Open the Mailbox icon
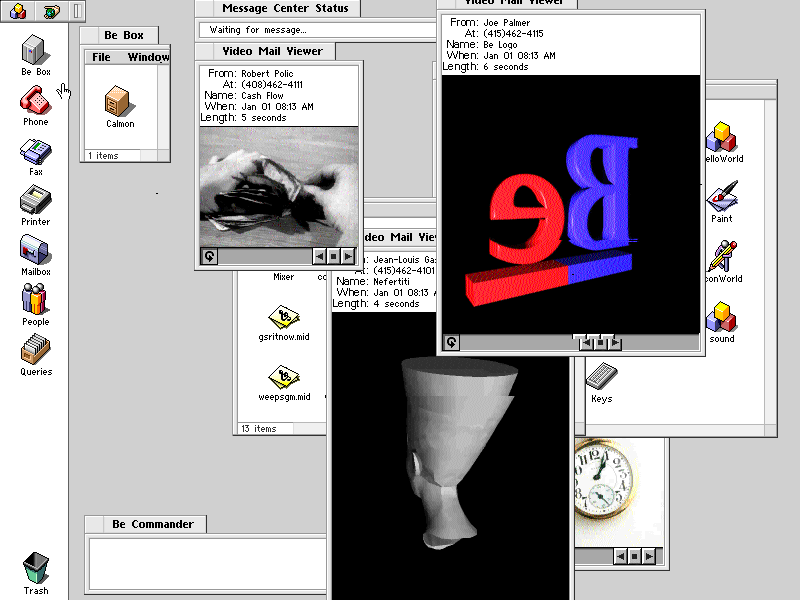800x600 pixels. 35,250
